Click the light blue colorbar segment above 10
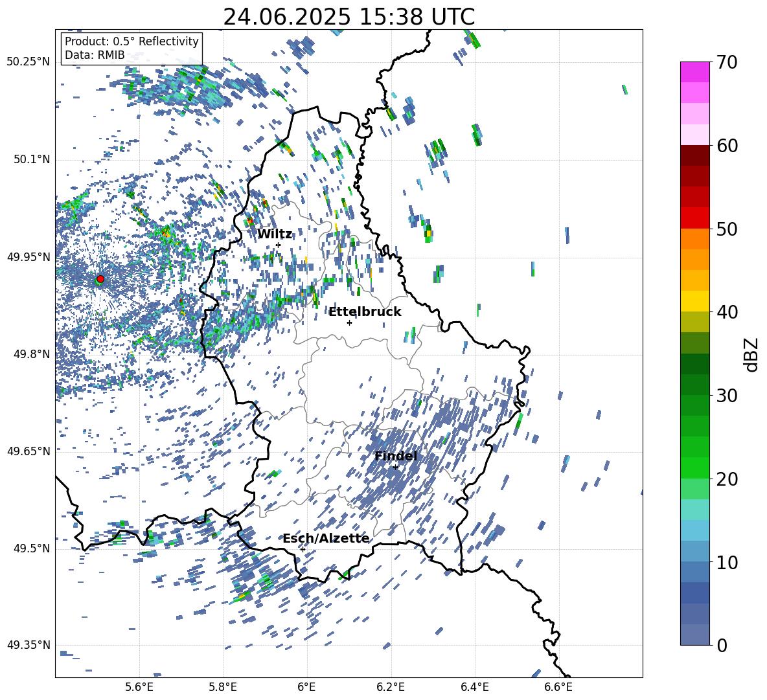 (x=695, y=551)
